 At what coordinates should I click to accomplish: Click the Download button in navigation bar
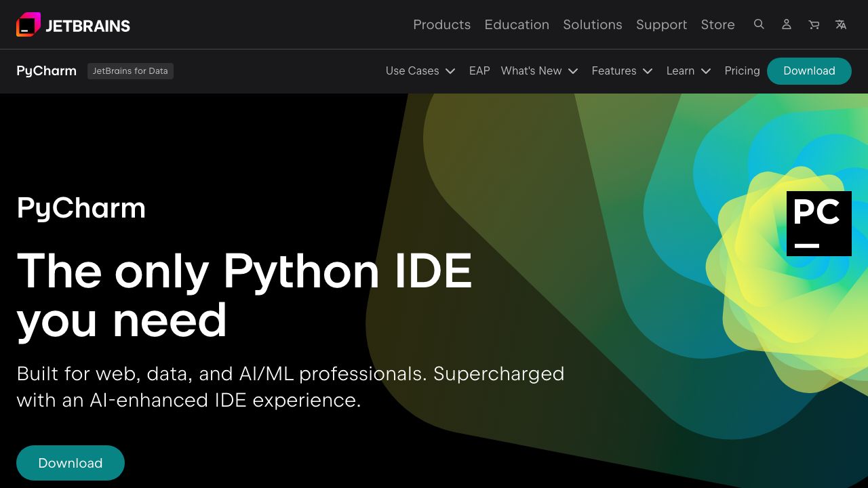point(809,70)
